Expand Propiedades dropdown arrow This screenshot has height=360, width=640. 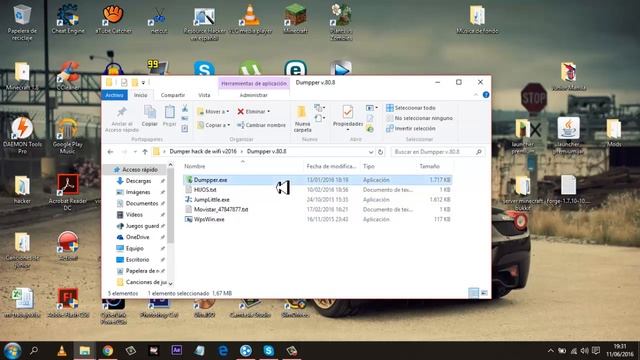pos(348,130)
